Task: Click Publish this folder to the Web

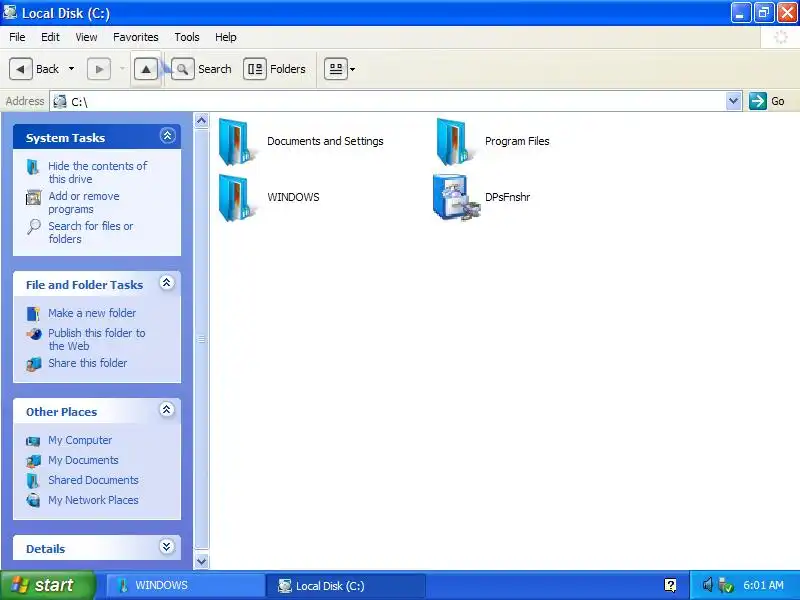Action: [x=96, y=339]
